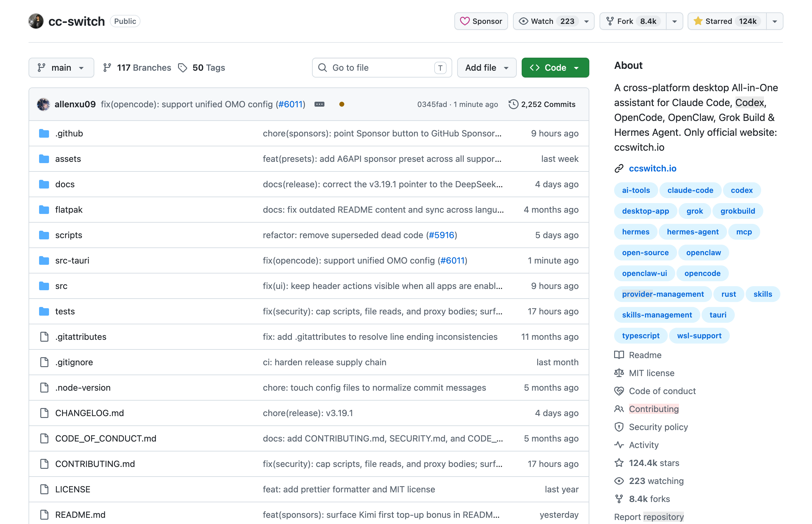Open the Activity link
812x524 pixels.
pyautogui.click(x=636, y=445)
